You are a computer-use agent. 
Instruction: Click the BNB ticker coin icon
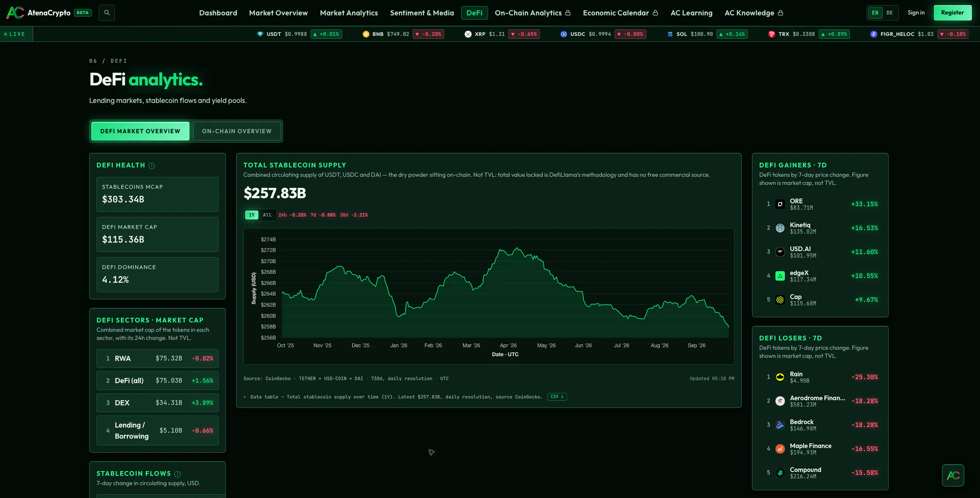[366, 34]
